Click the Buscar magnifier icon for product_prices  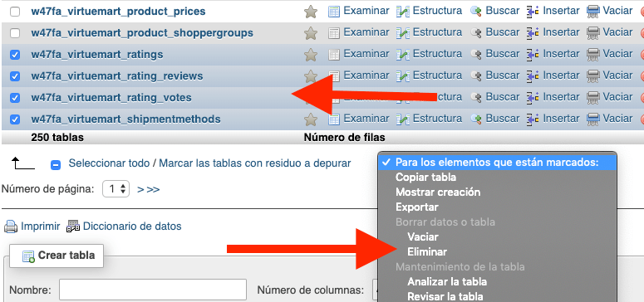click(476, 12)
